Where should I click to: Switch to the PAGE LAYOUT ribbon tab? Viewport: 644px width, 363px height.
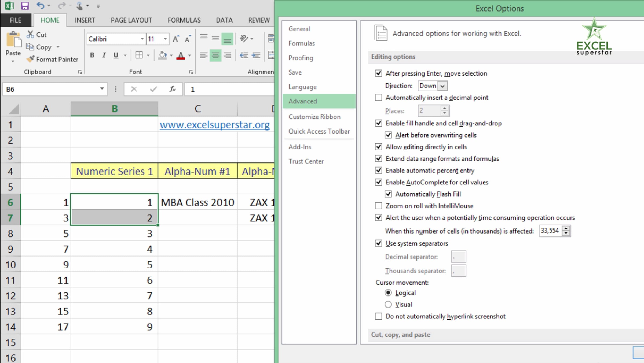(x=131, y=20)
